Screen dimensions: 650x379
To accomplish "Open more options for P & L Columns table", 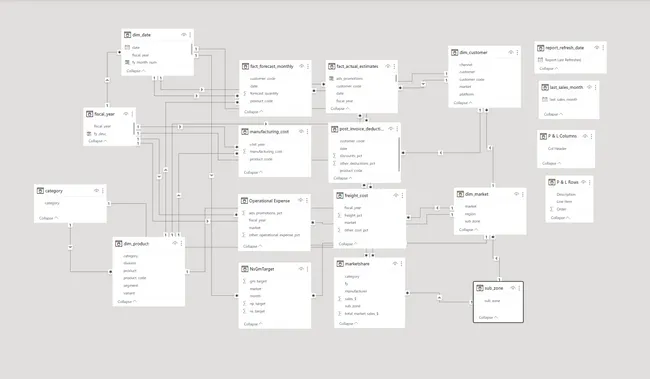I will click(592, 136).
